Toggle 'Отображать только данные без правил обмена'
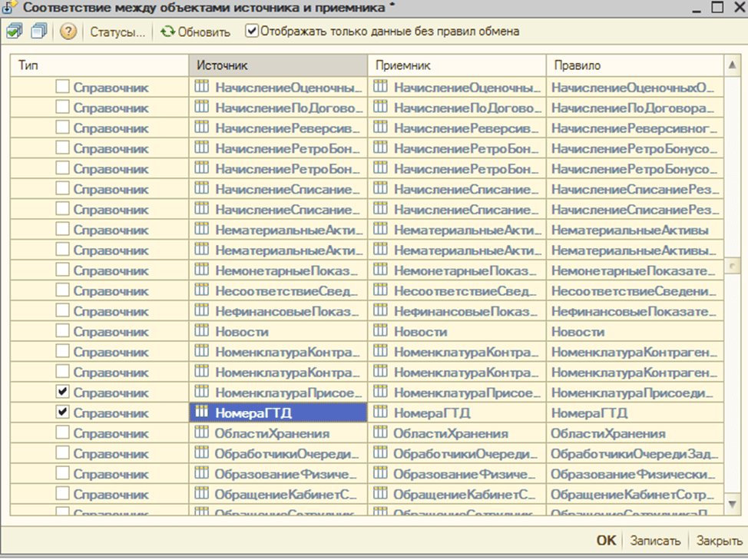Screen dimensions: 748x560 click(x=252, y=31)
